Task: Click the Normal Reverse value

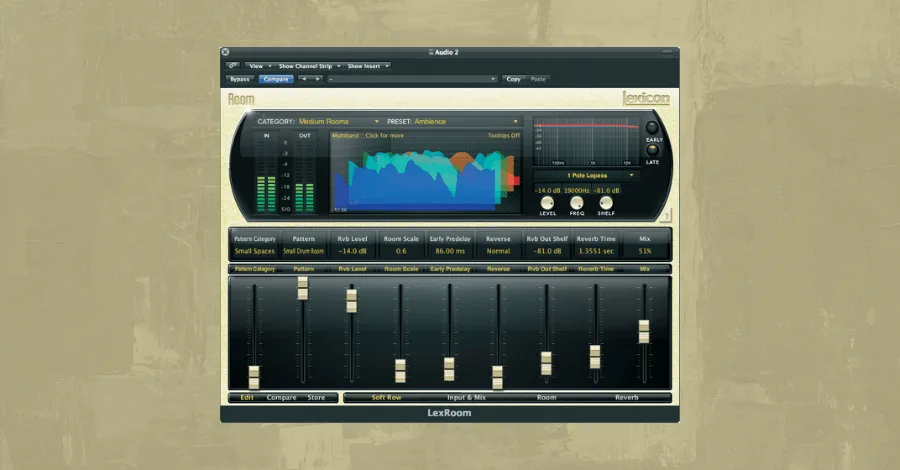Action: tap(498, 251)
